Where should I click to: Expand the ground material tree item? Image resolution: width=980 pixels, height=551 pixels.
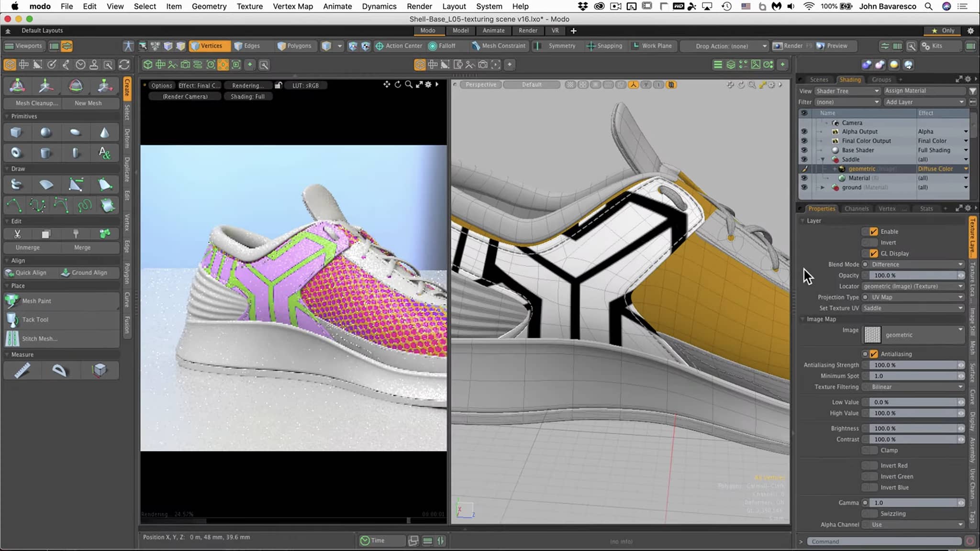823,187
